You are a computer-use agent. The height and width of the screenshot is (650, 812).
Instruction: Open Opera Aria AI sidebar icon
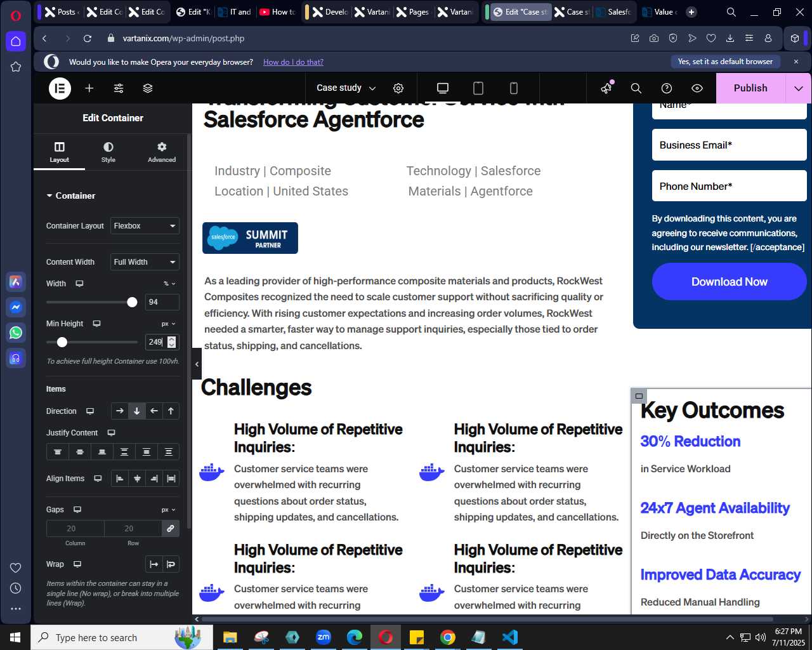[16, 282]
